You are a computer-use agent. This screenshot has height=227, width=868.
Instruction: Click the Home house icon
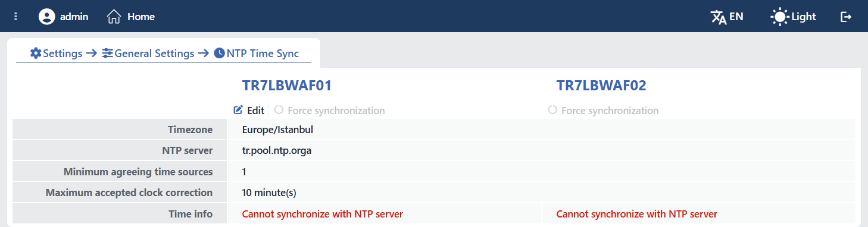pos(114,17)
